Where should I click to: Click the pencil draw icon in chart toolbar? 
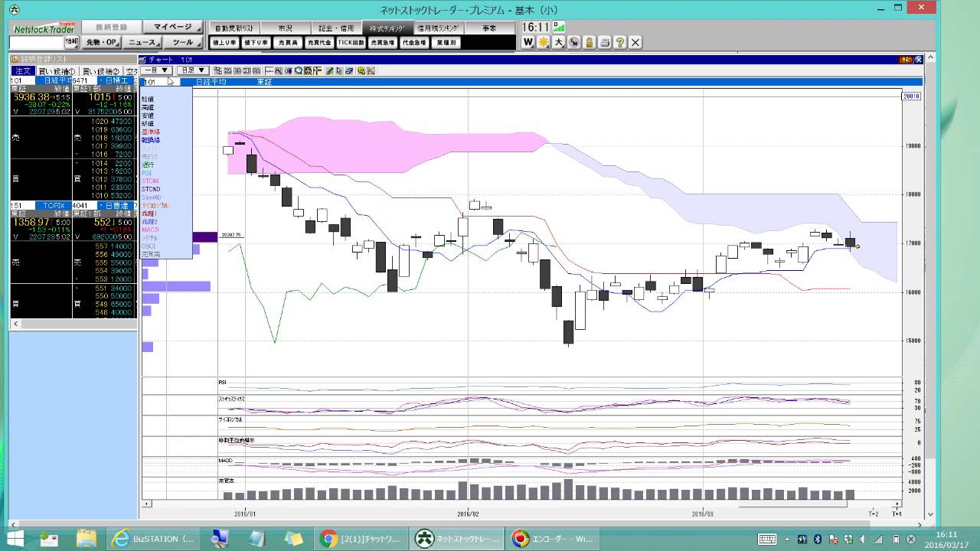click(x=329, y=70)
